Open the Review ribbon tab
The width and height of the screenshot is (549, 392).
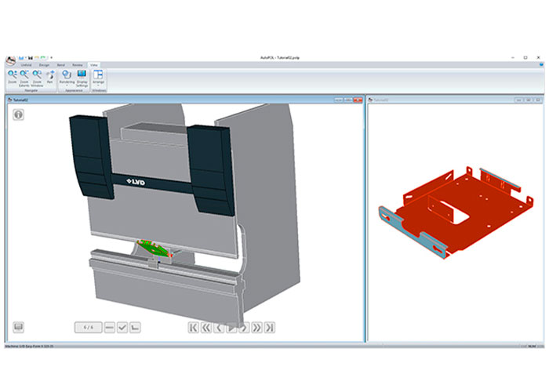[78, 65]
